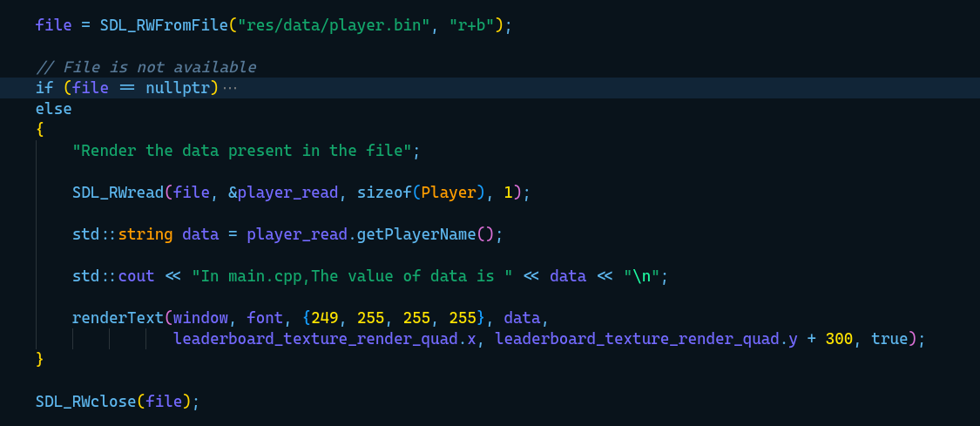Expand the folded code ellipsis after nullptr
This screenshot has width=980, height=426.
230,88
